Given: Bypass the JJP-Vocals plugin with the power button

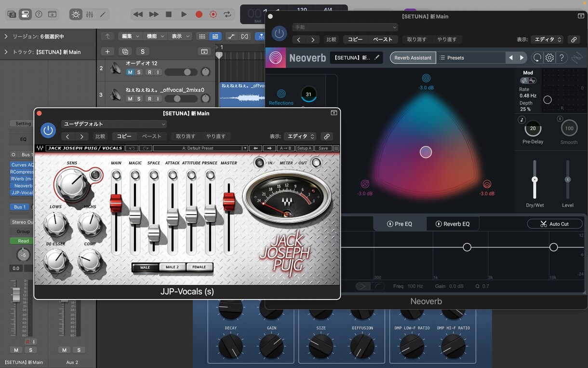Looking at the screenshot, I should [x=48, y=130].
